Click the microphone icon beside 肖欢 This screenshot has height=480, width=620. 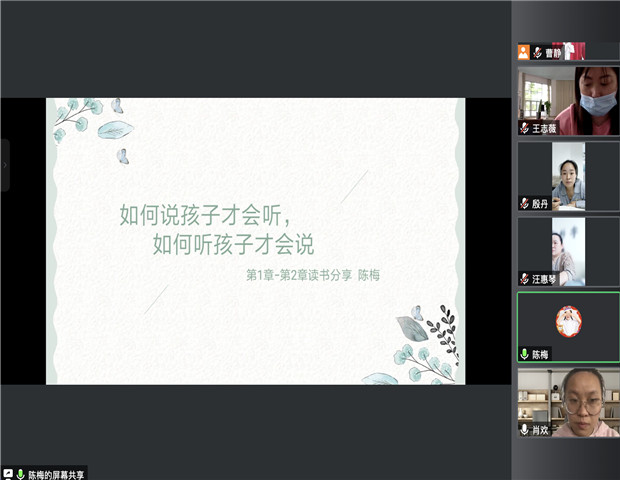point(524,429)
